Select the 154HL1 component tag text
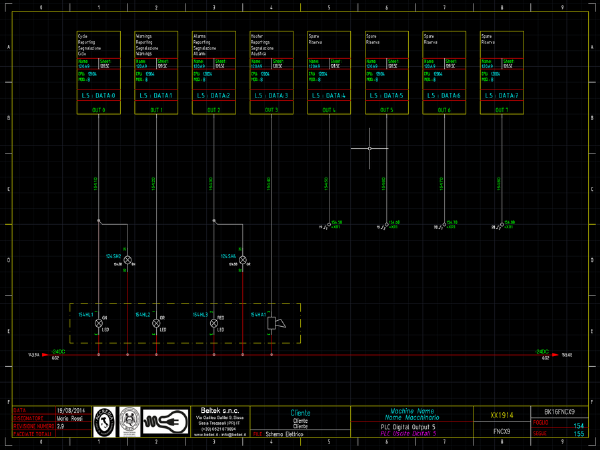600x450 pixels. [86, 315]
